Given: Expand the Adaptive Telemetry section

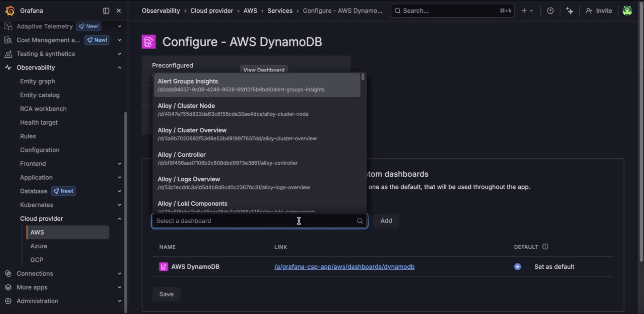Looking at the screenshot, I should (x=119, y=26).
